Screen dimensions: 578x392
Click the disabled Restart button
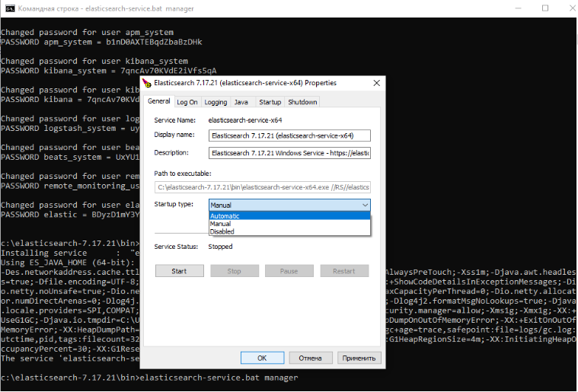(344, 271)
